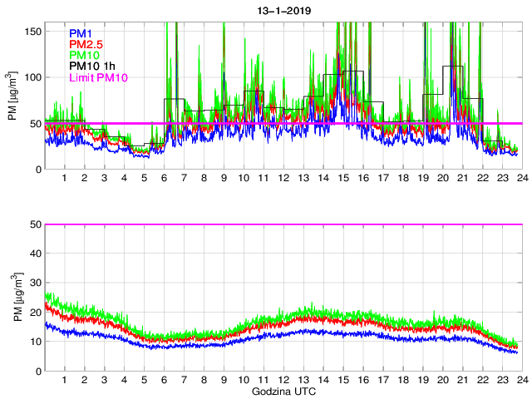Viewport: 532px width, 399px height.
Task: Click the magenta limit line in bottom chart
Action: (x=283, y=224)
